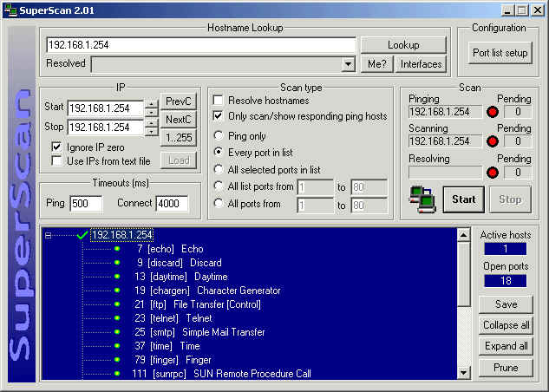Open Port list setup
Viewport: 549px width, 392px height.
[x=500, y=53]
